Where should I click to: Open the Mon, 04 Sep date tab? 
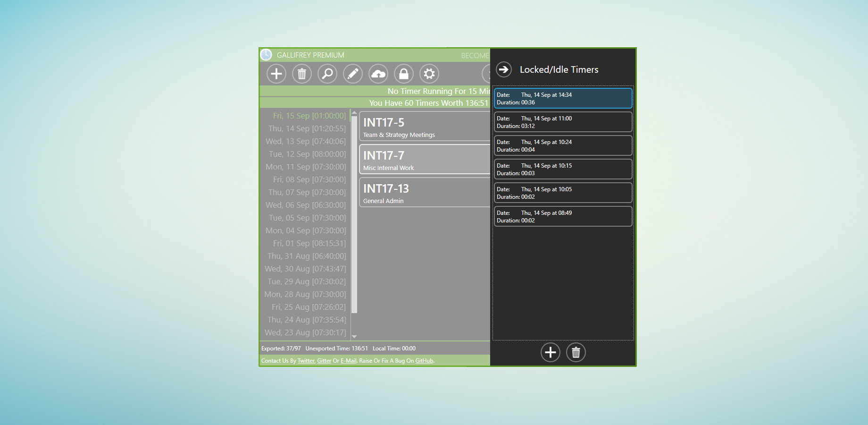pyautogui.click(x=306, y=230)
